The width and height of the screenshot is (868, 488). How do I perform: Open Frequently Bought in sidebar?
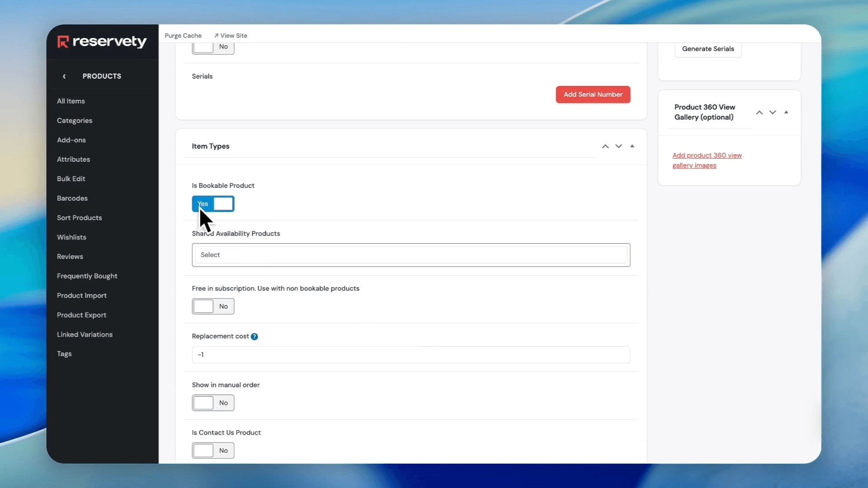[87, 276]
